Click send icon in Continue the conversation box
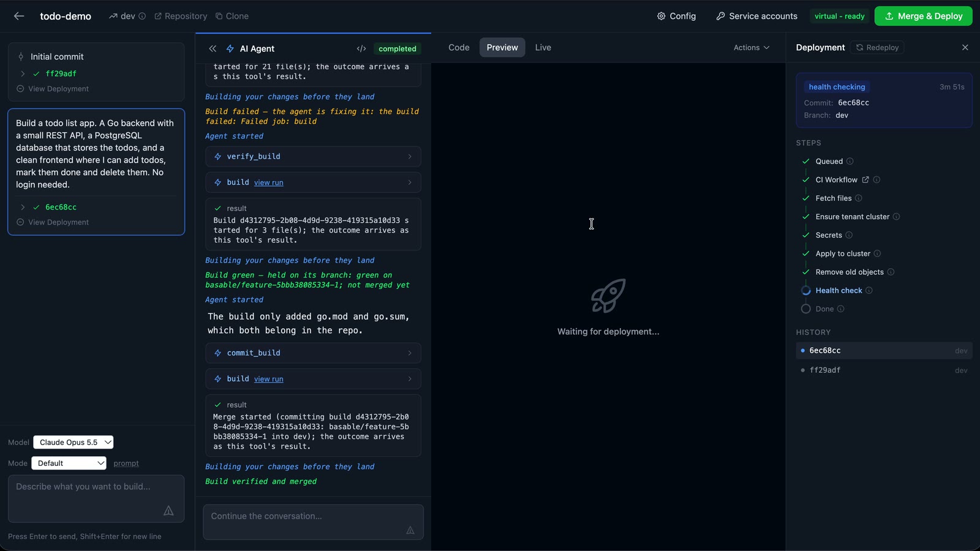Screen dimensions: 980x551 pos(410,530)
